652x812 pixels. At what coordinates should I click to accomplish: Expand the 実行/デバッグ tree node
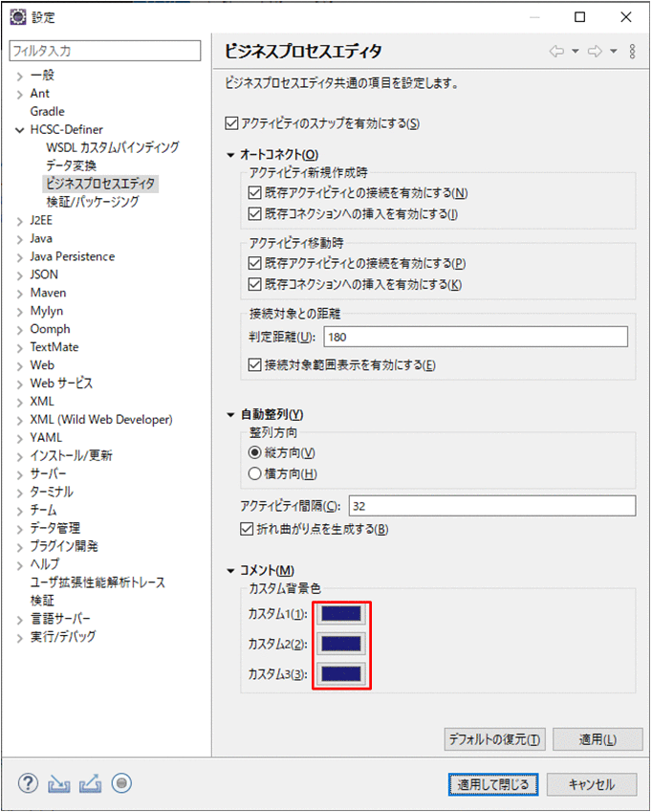pyautogui.click(x=20, y=638)
